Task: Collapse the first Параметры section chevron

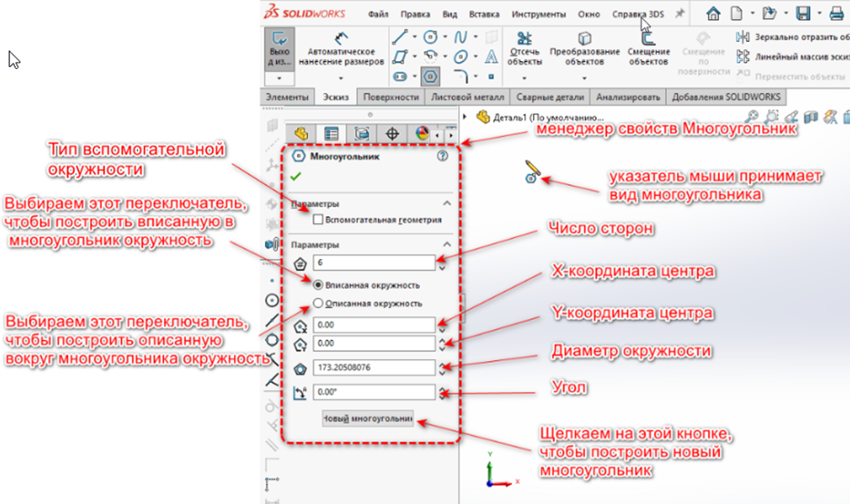Action: [447, 203]
